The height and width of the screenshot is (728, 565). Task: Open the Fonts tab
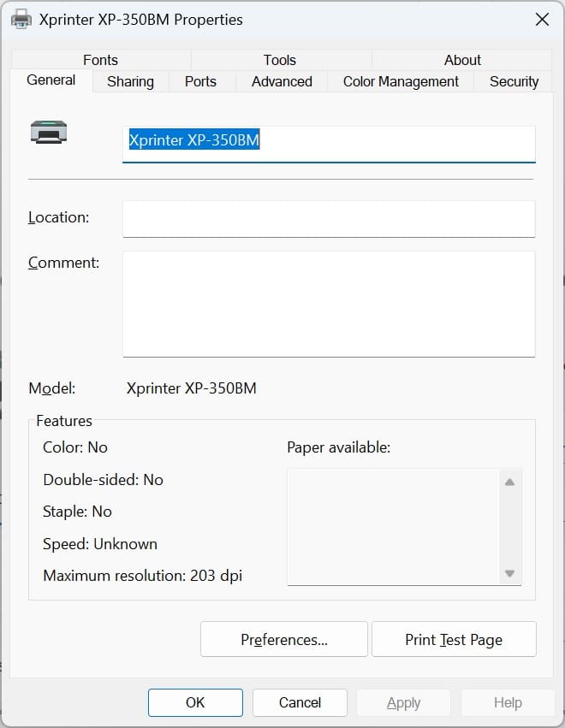coord(100,60)
